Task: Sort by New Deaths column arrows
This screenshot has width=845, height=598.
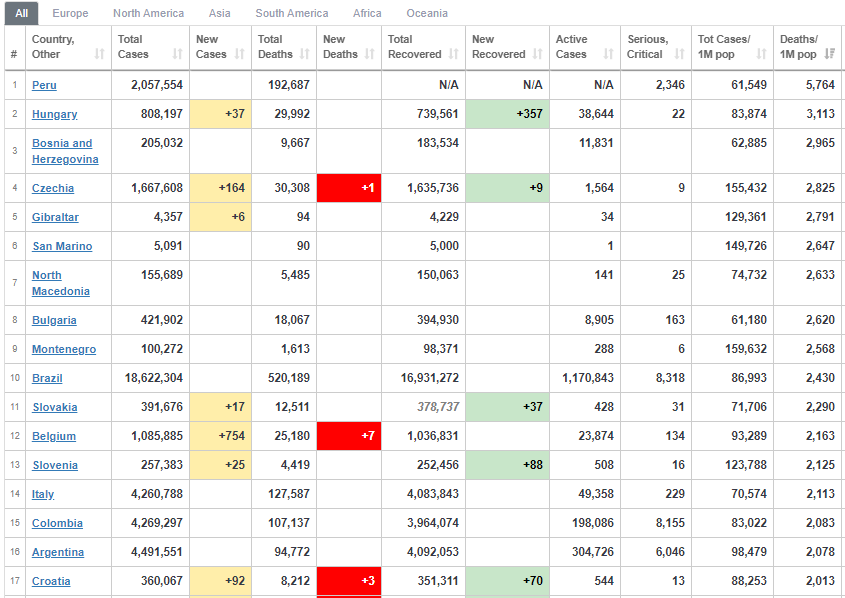Action: (369, 54)
